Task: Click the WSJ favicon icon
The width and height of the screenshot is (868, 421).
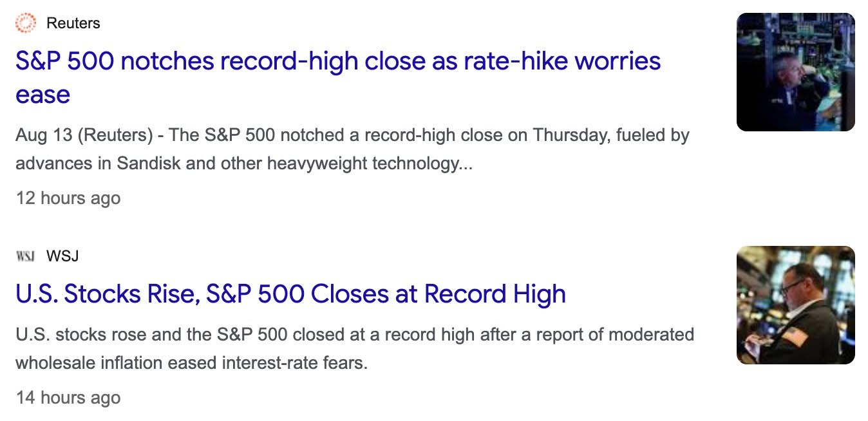Action: pos(25,256)
